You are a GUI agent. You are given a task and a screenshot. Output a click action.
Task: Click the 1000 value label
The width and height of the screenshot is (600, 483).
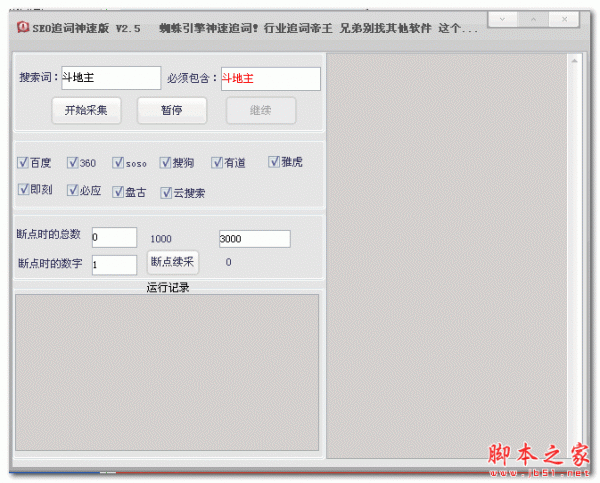point(161,239)
